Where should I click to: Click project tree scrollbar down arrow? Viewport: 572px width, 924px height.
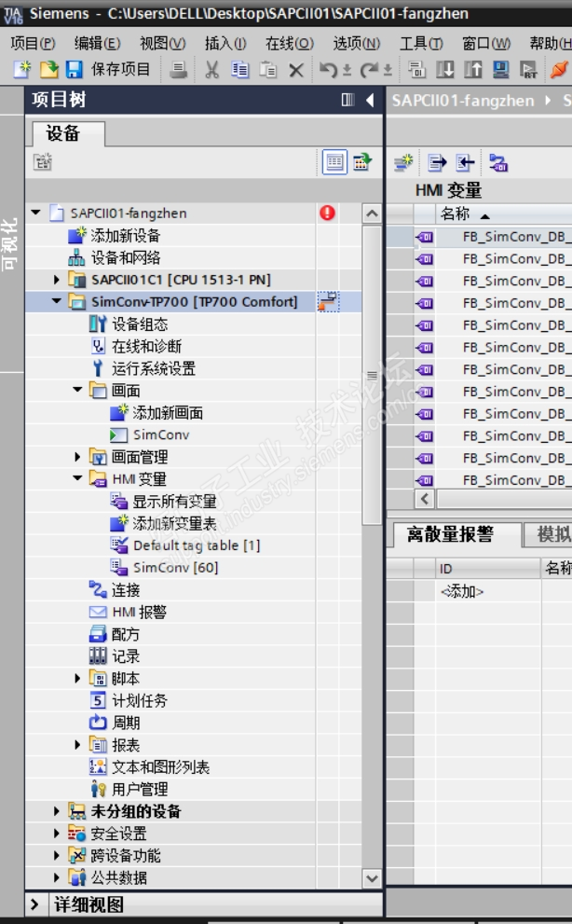(x=372, y=878)
